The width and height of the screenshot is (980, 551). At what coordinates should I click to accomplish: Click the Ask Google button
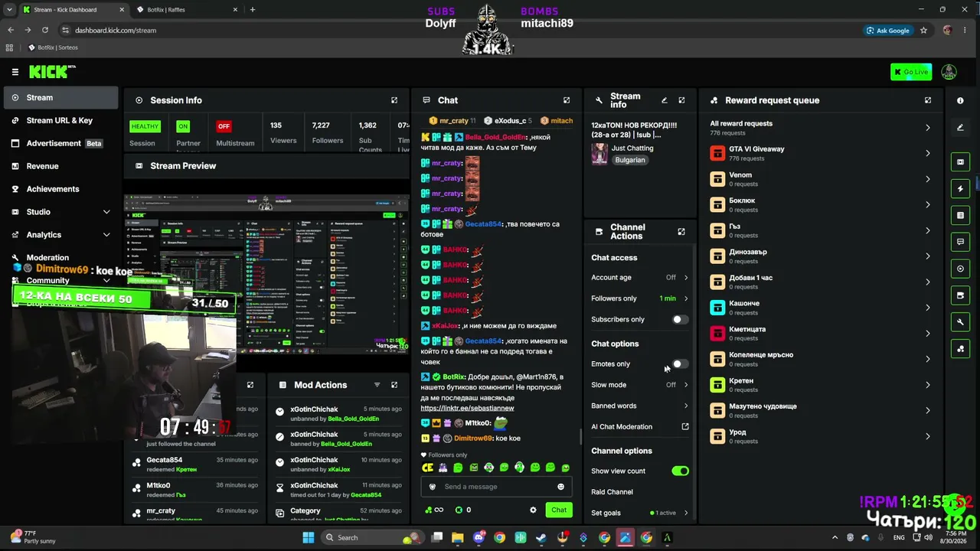(x=888, y=31)
